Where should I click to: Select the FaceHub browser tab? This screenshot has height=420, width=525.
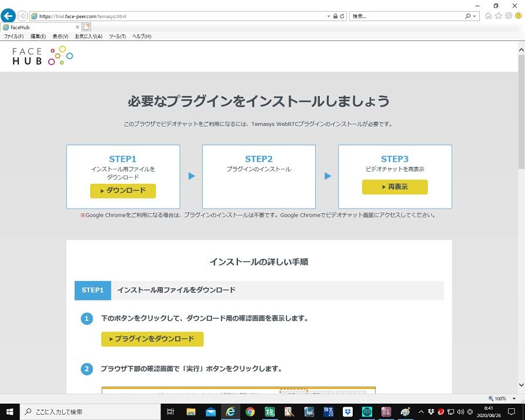pos(40,27)
